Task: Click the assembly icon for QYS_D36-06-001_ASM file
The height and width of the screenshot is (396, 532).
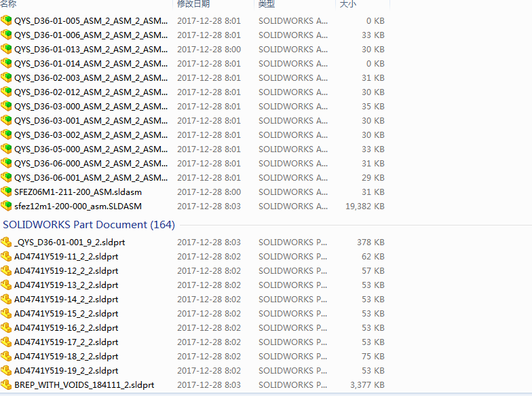Action: 6,178
